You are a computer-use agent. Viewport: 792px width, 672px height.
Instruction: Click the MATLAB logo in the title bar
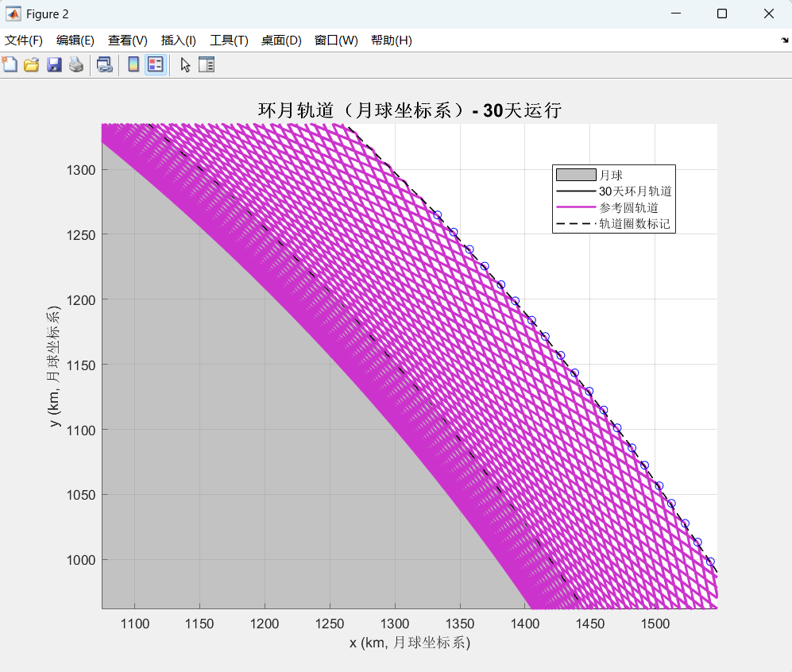pyautogui.click(x=14, y=14)
